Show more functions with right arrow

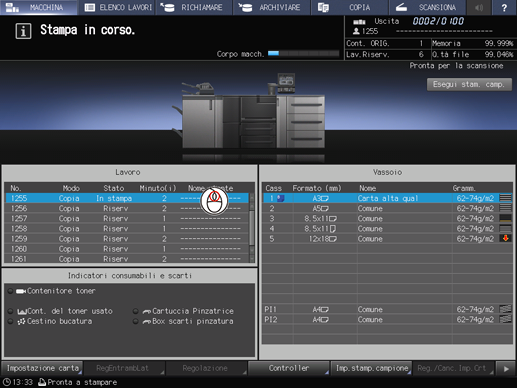[x=506, y=369]
